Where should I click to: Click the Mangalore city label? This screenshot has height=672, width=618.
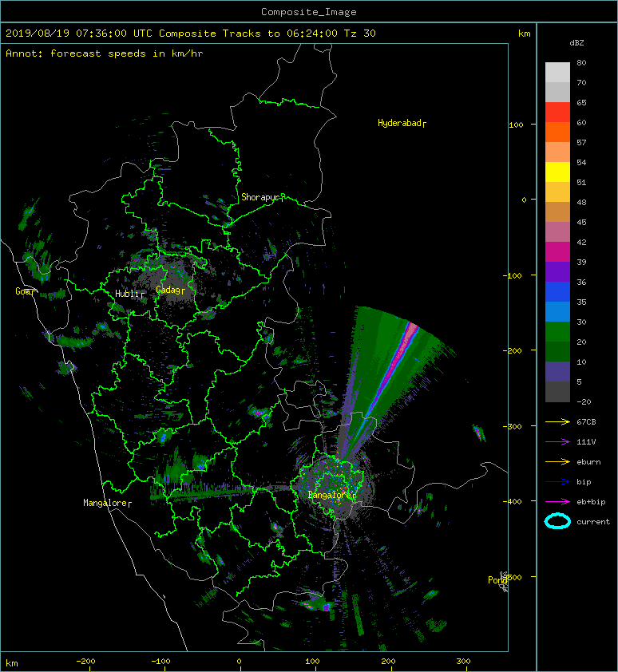[x=105, y=503]
